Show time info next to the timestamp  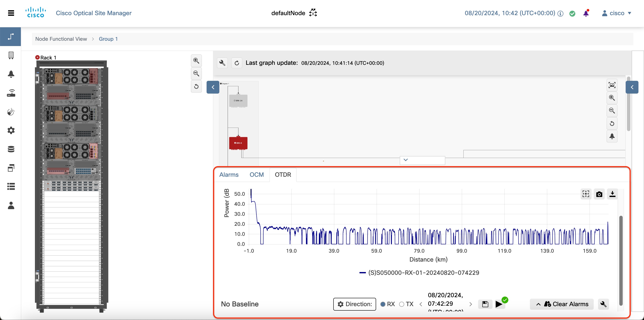click(x=561, y=13)
